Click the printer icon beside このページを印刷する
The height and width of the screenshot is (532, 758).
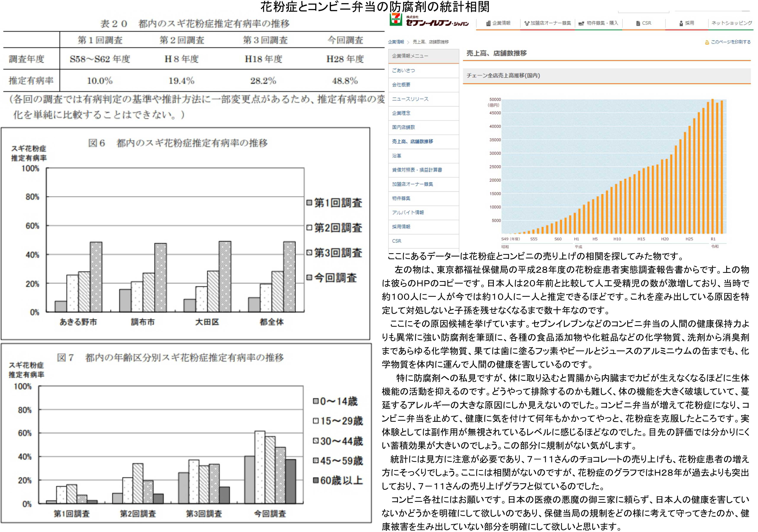(707, 42)
